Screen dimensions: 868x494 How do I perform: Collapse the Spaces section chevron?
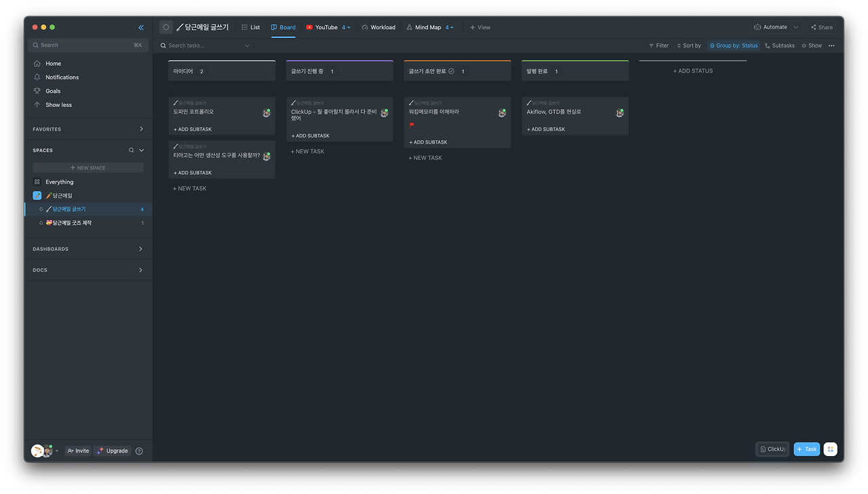[142, 150]
